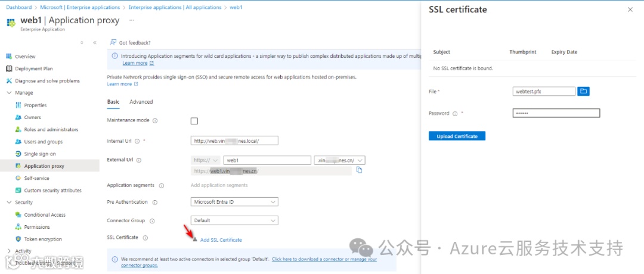The image size is (644, 274).
Task: Click the web1 breadcrumb
Action: (236, 7)
